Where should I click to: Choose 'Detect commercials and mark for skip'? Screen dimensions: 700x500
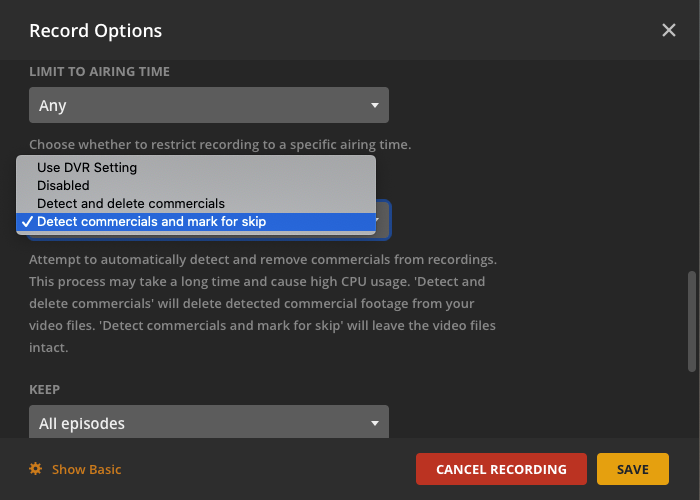(x=196, y=221)
